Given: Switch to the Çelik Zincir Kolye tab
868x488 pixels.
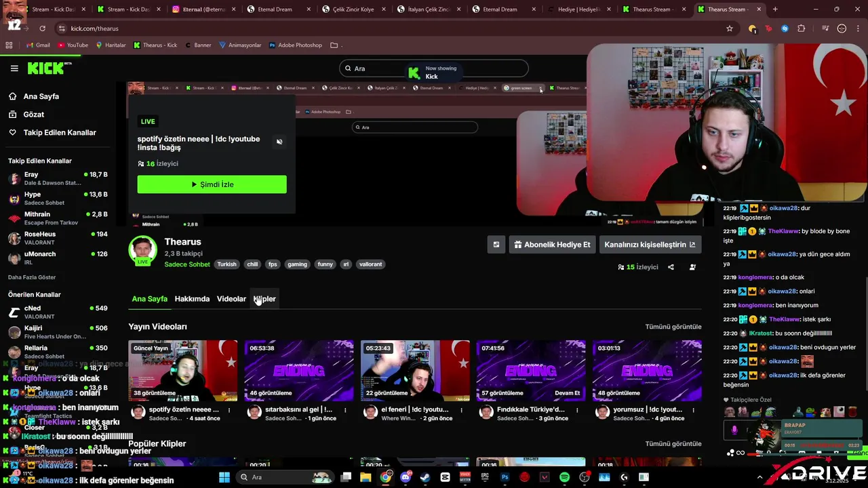Looking at the screenshot, I should point(352,9).
